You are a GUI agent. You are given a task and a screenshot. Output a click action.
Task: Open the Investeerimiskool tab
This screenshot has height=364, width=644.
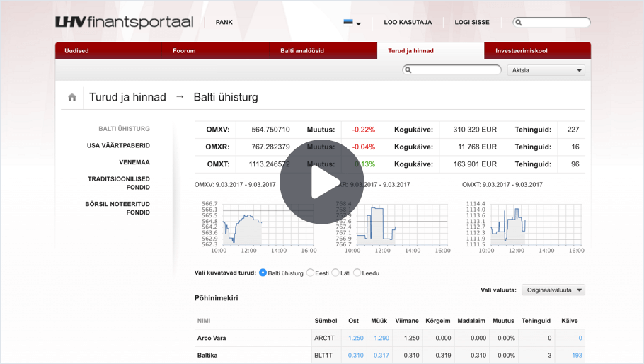tap(538, 50)
